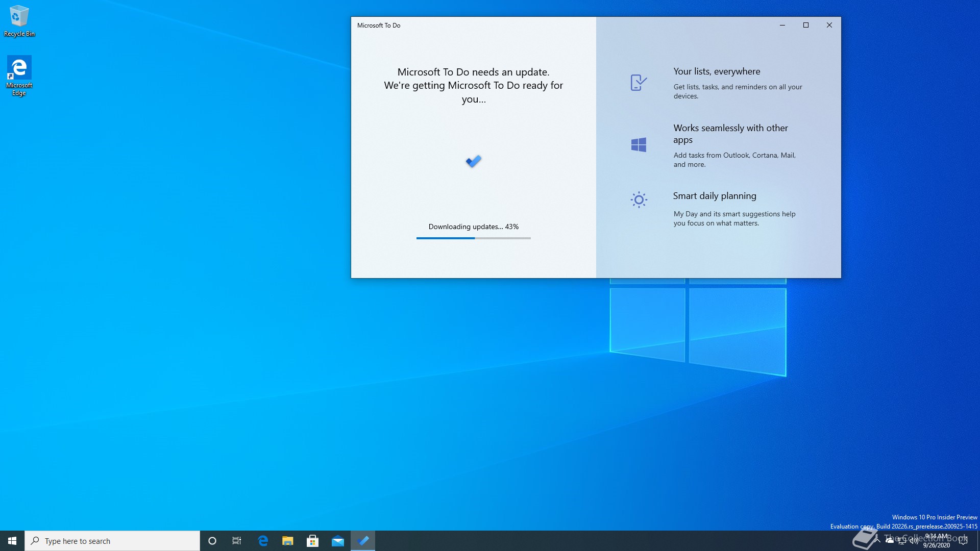Click 'My Day and its smart suggestions' text

[734, 218]
